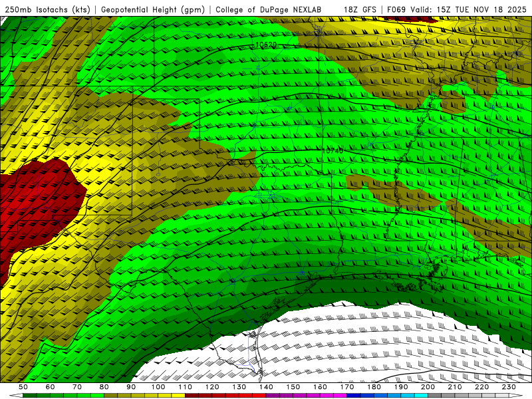Image resolution: width=532 pixels, height=399 pixels.
Task: Click the 'F069 Valid: 15Z TUE NOV 18 2025' text
Action: click(456, 9)
